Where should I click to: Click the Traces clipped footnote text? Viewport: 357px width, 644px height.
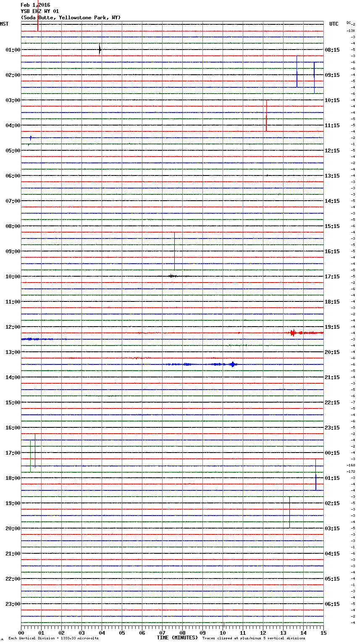[x=254, y=639]
